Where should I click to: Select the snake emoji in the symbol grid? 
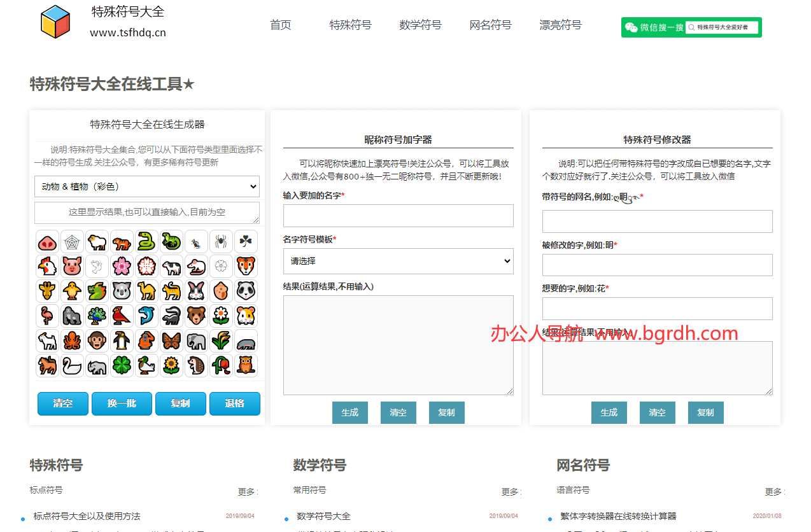146,241
